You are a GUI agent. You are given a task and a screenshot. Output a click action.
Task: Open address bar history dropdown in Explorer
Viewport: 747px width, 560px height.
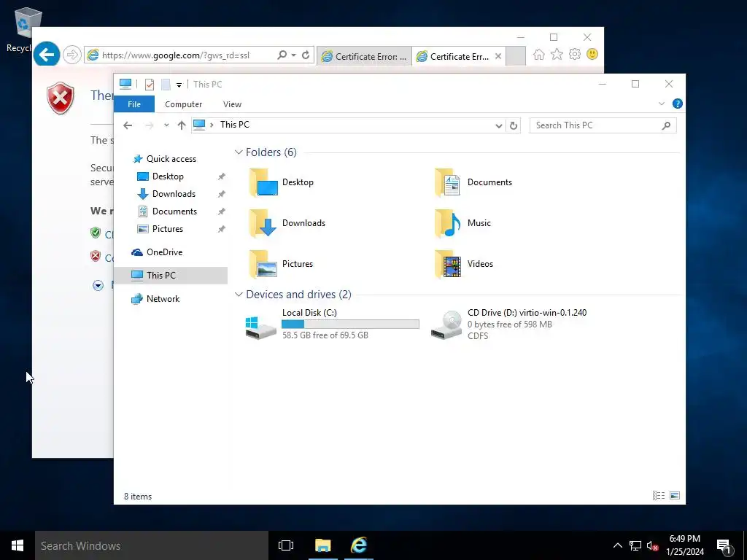tap(498, 125)
